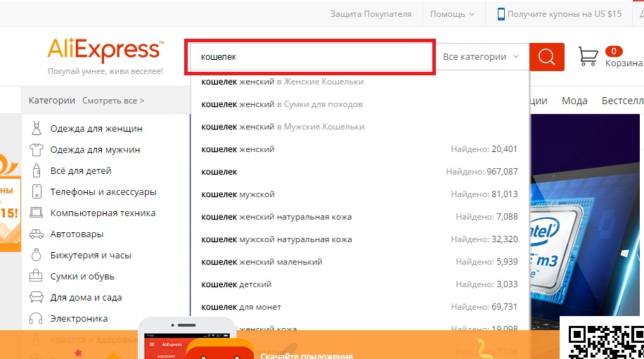Select Компьютерная техника category
This screenshot has height=359, width=644.
tap(103, 213)
